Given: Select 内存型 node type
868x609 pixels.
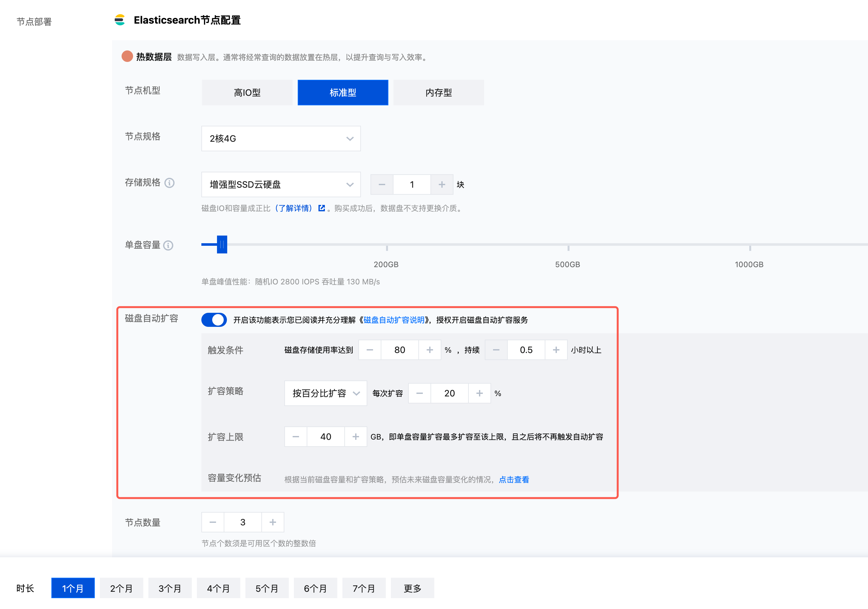Looking at the screenshot, I should pos(438,93).
